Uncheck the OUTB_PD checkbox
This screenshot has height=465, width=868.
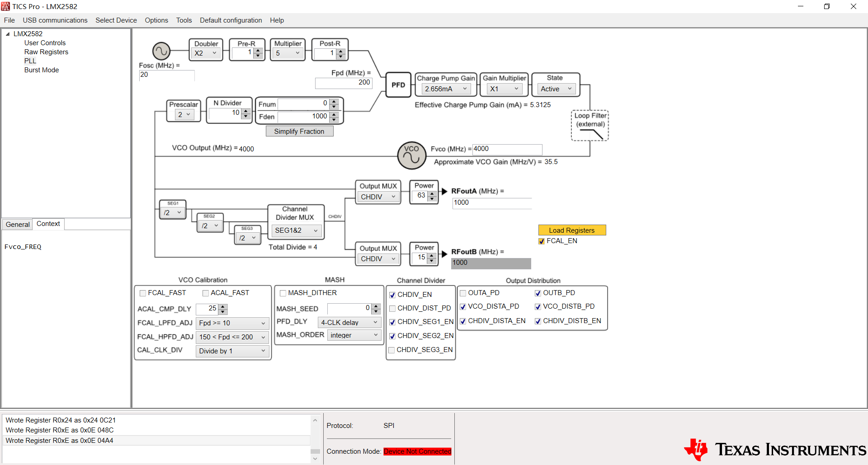click(x=538, y=293)
